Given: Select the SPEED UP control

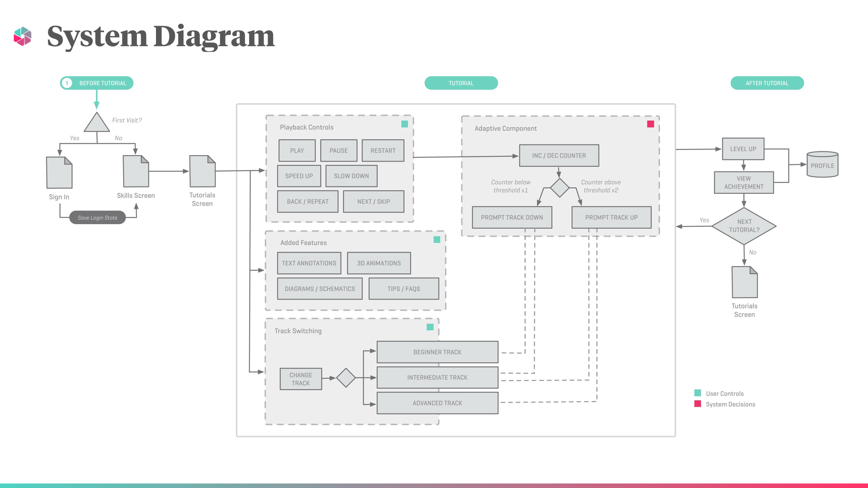Looking at the screenshot, I should coord(299,176).
